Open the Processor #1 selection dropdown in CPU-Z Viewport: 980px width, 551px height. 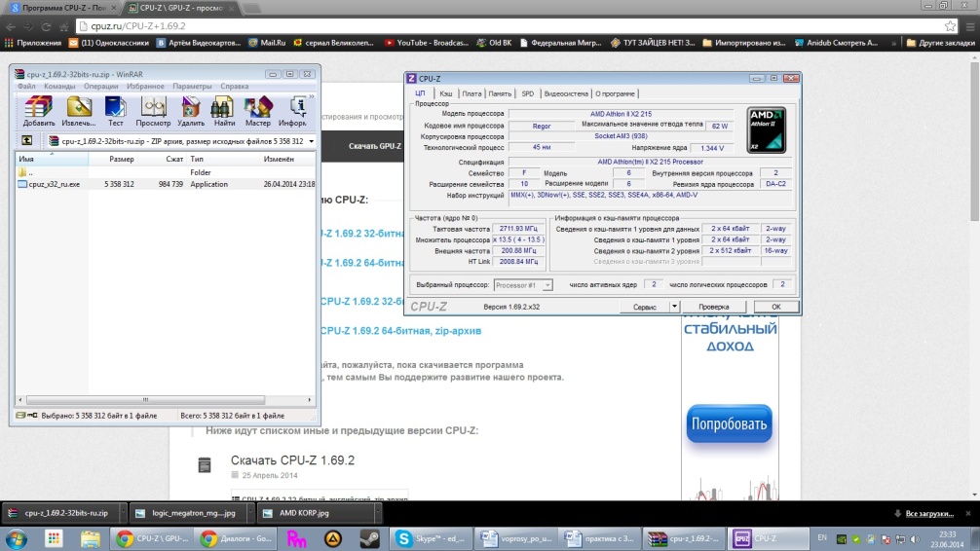point(523,285)
